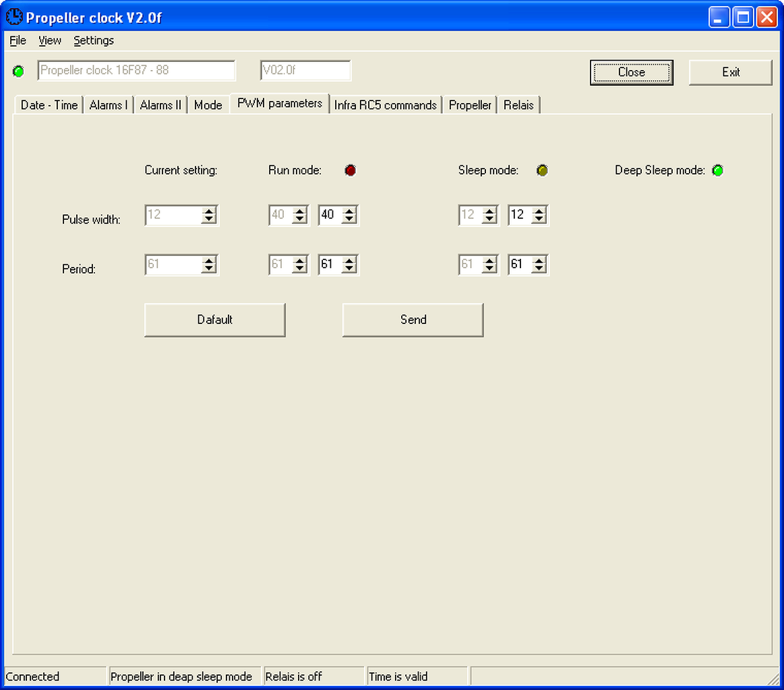The width and height of the screenshot is (784, 690).
Task: Click the Dafault button
Action: [x=215, y=320]
